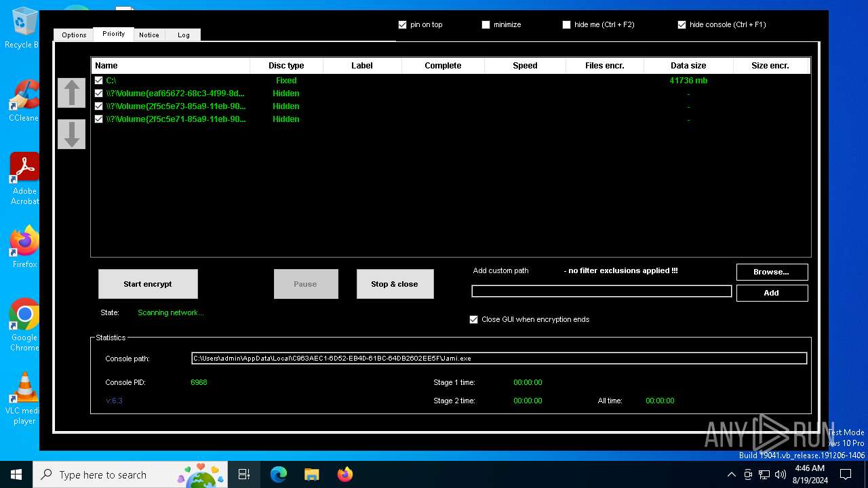This screenshot has width=868, height=488.
Task: Click the Speed column header
Action: click(525, 66)
